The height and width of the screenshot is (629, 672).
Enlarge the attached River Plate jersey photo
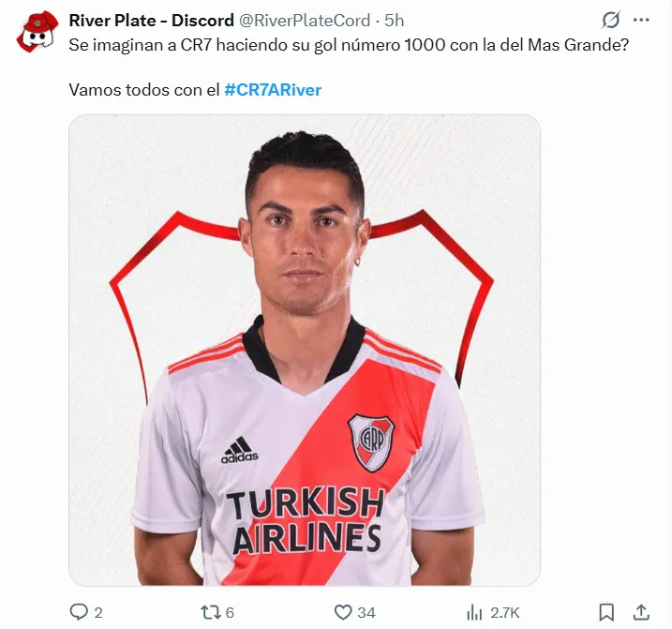pyautogui.click(x=305, y=350)
